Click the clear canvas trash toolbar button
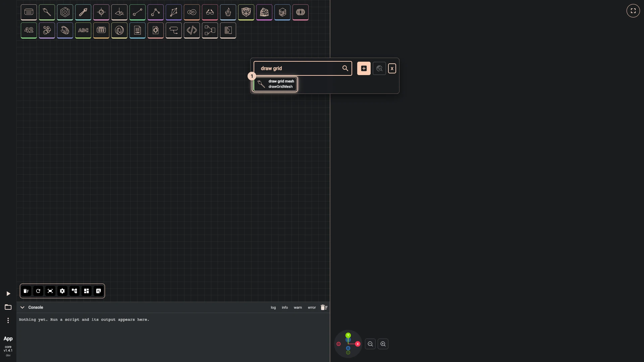The image size is (644, 362). click(26, 291)
